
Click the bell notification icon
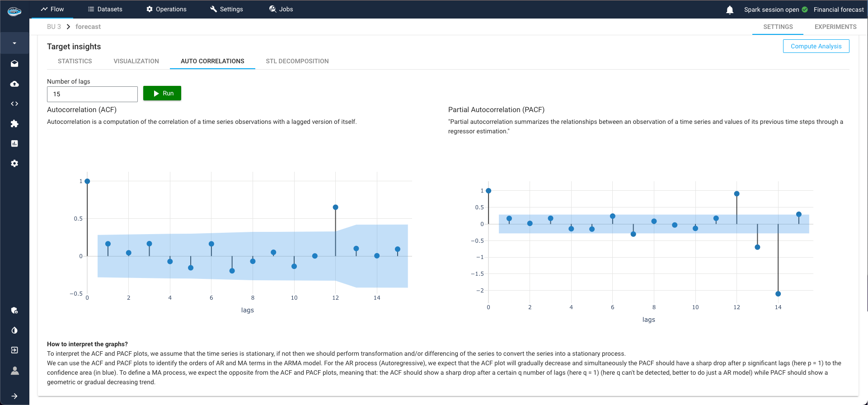coord(729,10)
